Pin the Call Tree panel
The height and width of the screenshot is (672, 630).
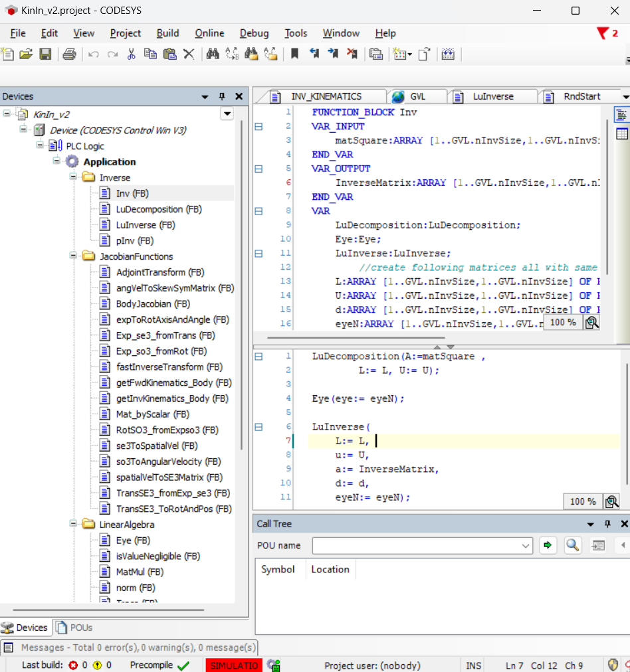(607, 524)
